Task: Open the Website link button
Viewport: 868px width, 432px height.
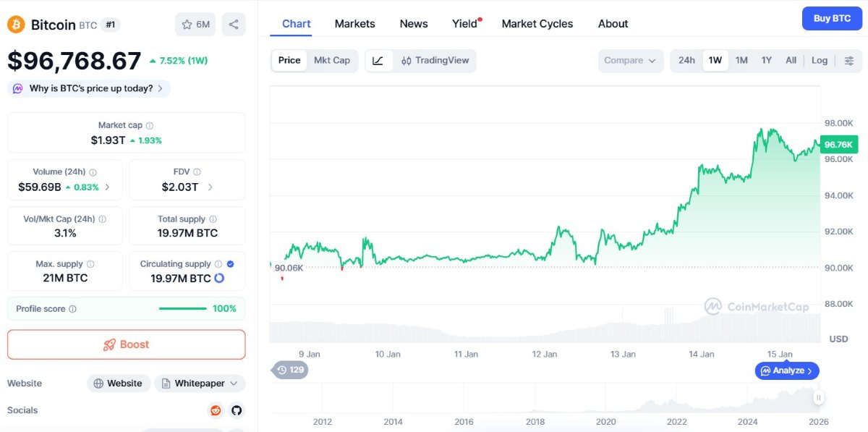Action: (x=119, y=384)
